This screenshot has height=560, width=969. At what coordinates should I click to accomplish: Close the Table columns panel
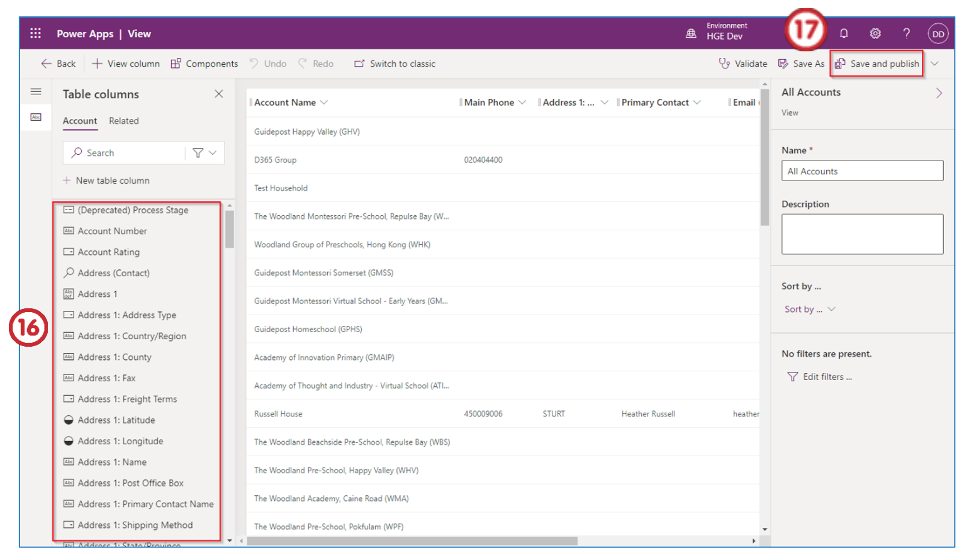pos(218,94)
